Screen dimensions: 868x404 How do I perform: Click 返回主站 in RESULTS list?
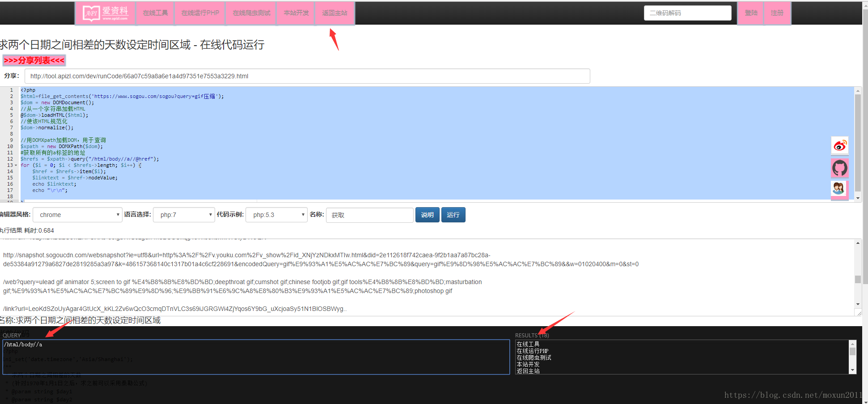pos(528,371)
